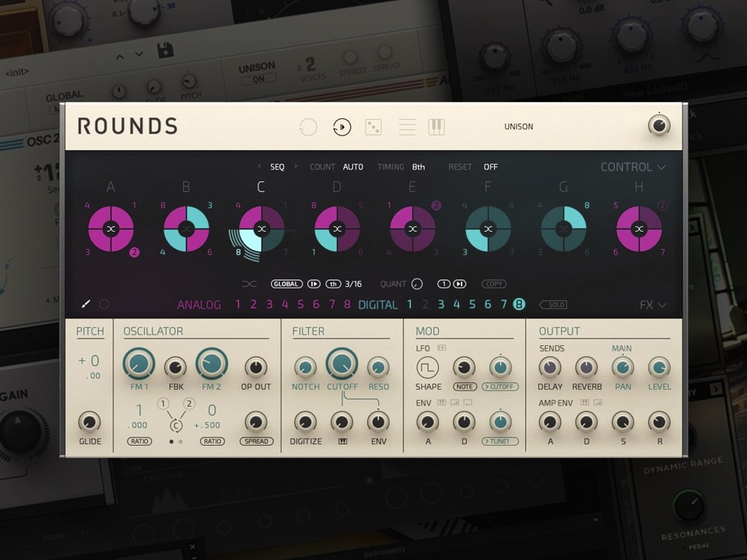The height and width of the screenshot is (560, 747).
Task: Click the floppy disk save icon in background window
Action: (165, 50)
